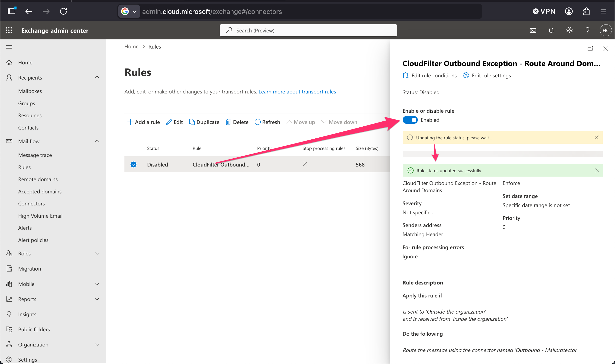The height and width of the screenshot is (364, 615).
Task: Open 'Learn more about transport rules' link
Action: (297, 92)
